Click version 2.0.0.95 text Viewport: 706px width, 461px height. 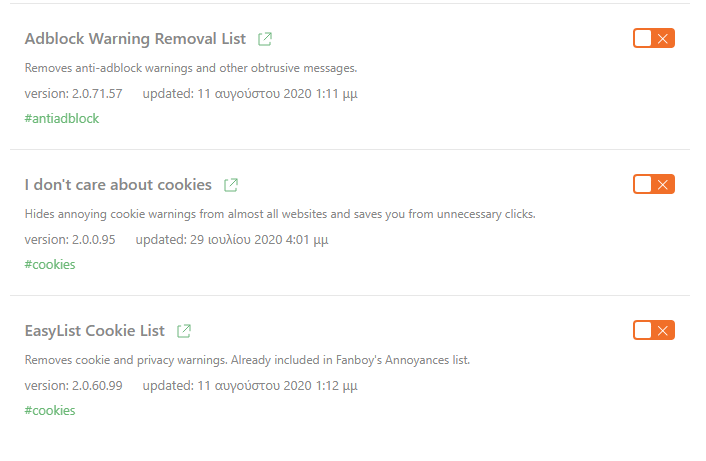pyautogui.click(x=70, y=240)
